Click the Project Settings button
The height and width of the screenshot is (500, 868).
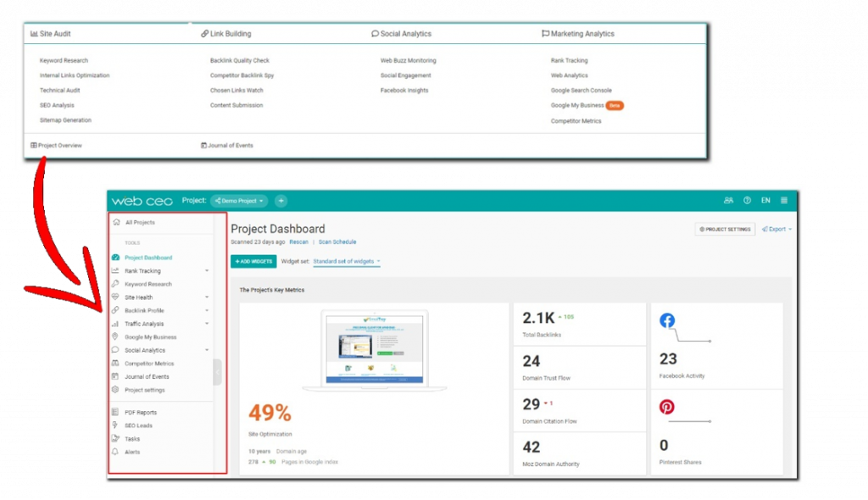pos(726,229)
